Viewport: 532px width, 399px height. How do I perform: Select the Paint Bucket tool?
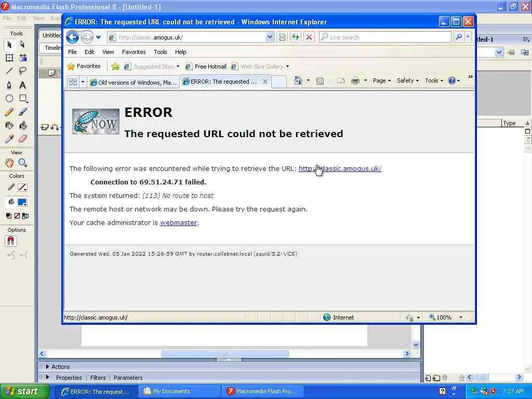point(23,126)
